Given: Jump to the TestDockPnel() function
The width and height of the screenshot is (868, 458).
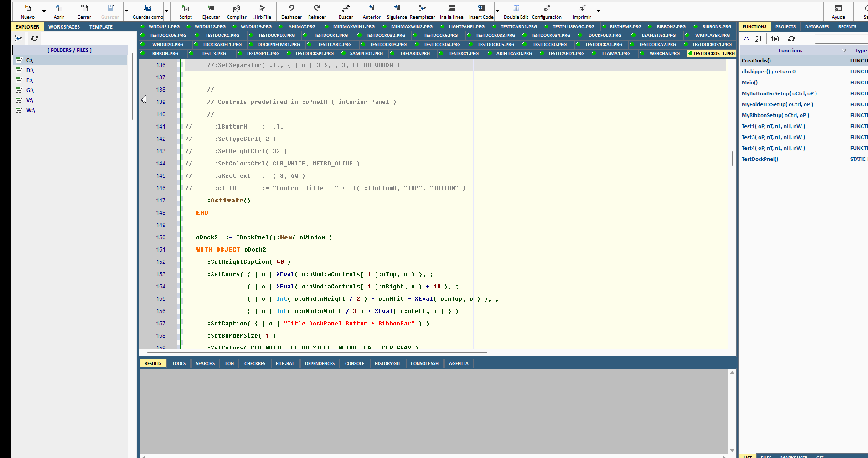Looking at the screenshot, I should pyautogui.click(x=760, y=159).
